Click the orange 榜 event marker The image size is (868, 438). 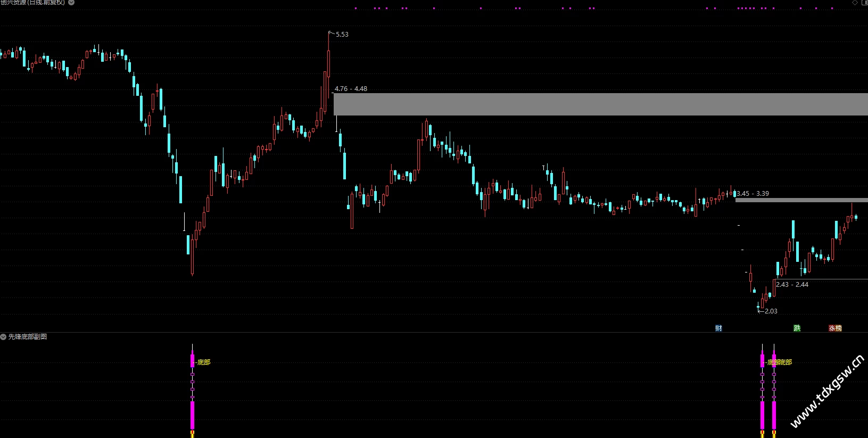point(839,328)
